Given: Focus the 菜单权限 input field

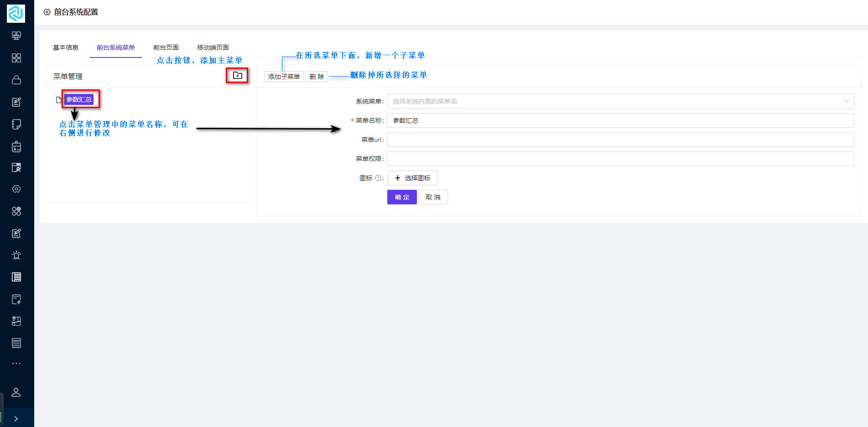Looking at the screenshot, I should click(621, 159).
